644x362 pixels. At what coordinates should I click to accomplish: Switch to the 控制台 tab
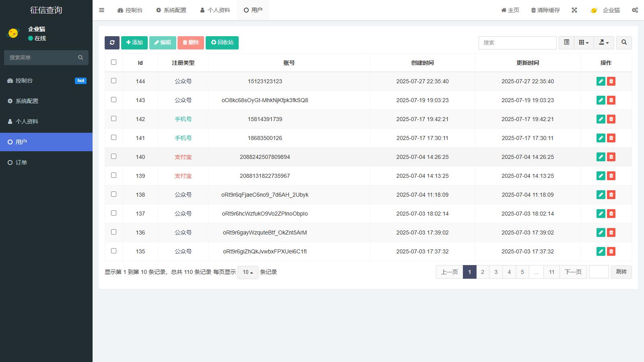(130, 10)
